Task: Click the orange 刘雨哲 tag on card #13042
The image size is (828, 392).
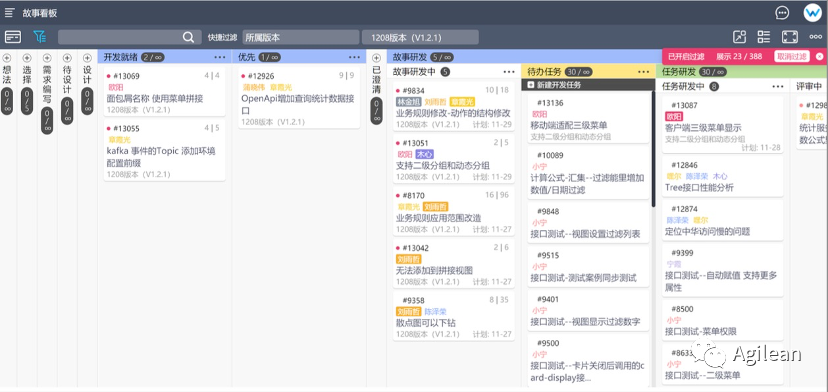Action: (409, 259)
